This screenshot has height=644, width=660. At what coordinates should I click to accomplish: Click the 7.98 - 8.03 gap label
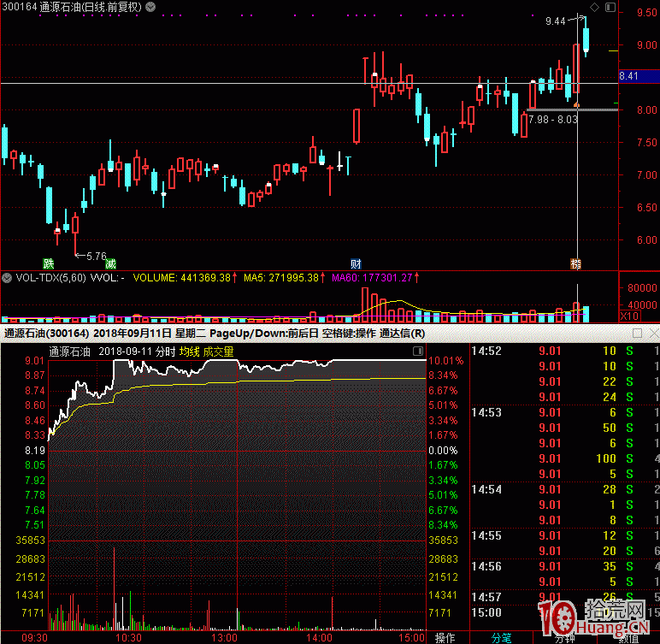click(x=552, y=119)
